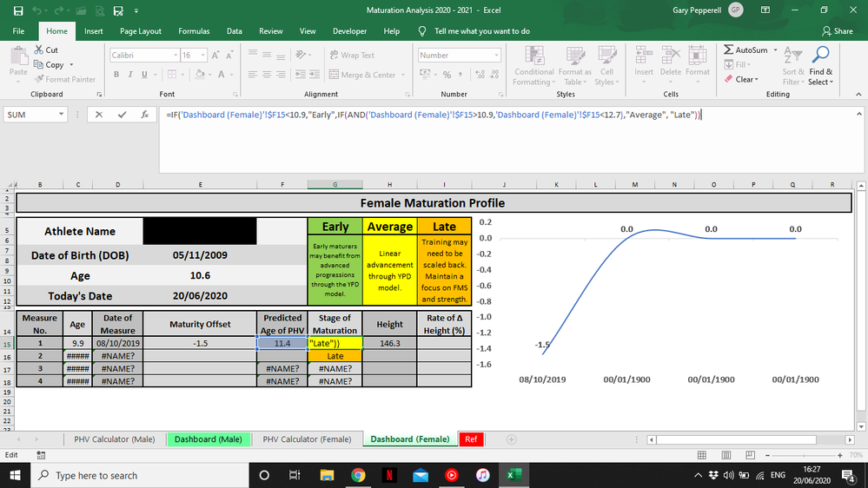Image resolution: width=868 pixels, height=488 pixels.
Task: Save the workbook with the floppy icon
Action: pos(18,10)
